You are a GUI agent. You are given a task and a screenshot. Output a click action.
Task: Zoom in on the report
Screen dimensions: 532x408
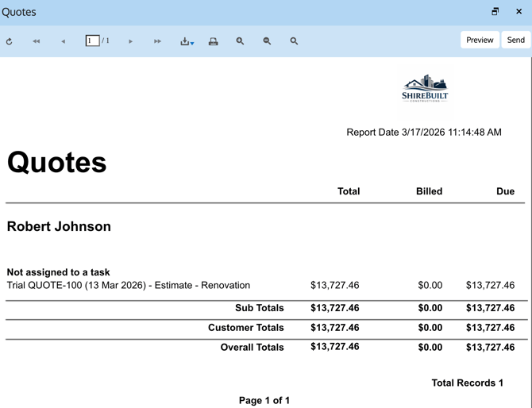click(x=240, y=41)
